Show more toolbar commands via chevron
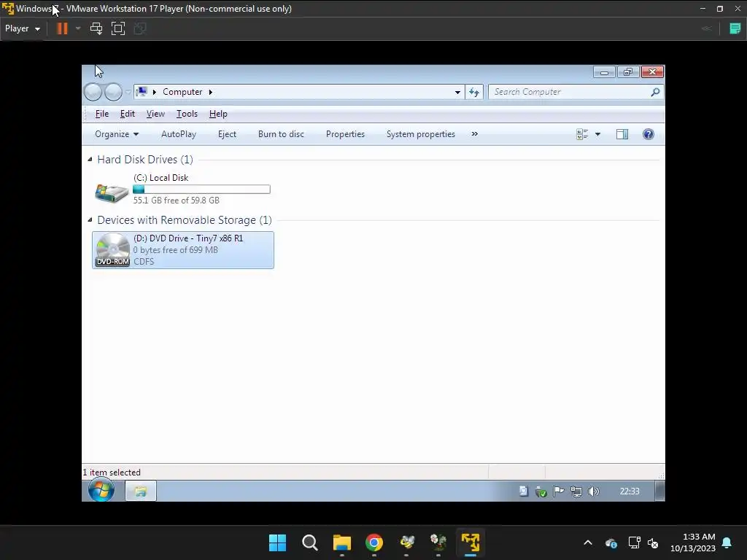The image size is (747, 560). coord(474,134)
